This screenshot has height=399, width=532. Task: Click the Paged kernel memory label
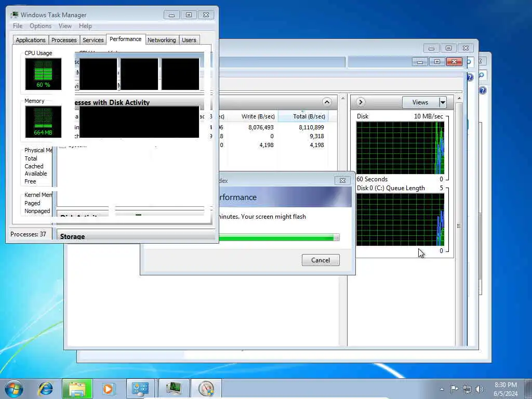click(x=32, y=203)
